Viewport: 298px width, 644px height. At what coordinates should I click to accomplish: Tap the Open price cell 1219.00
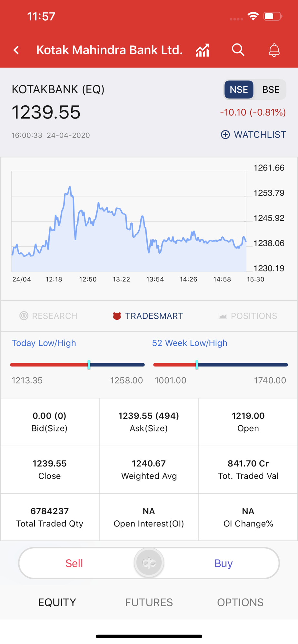248,422
